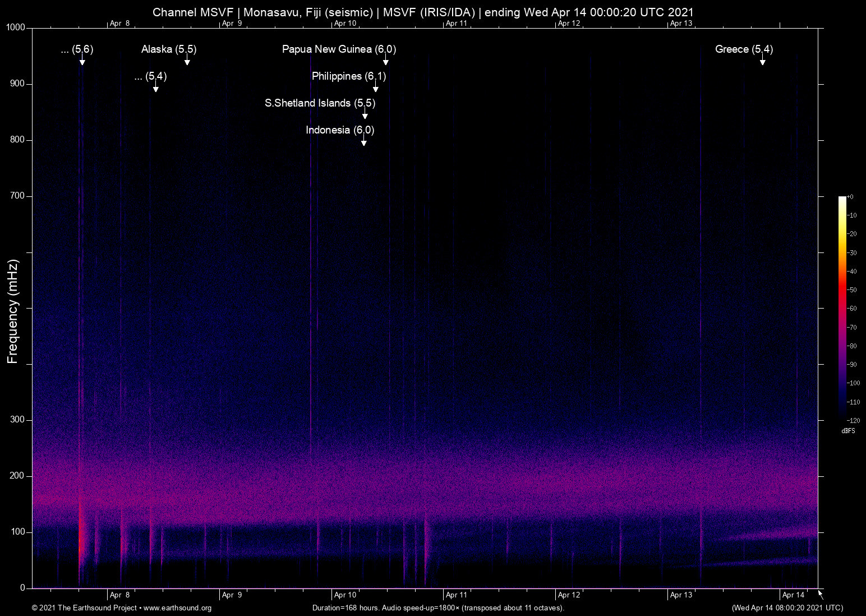The width and height of the screenshot is (866, 616).
Task: Click the arrow under the '... (5.6)' label
Action: 82,61
